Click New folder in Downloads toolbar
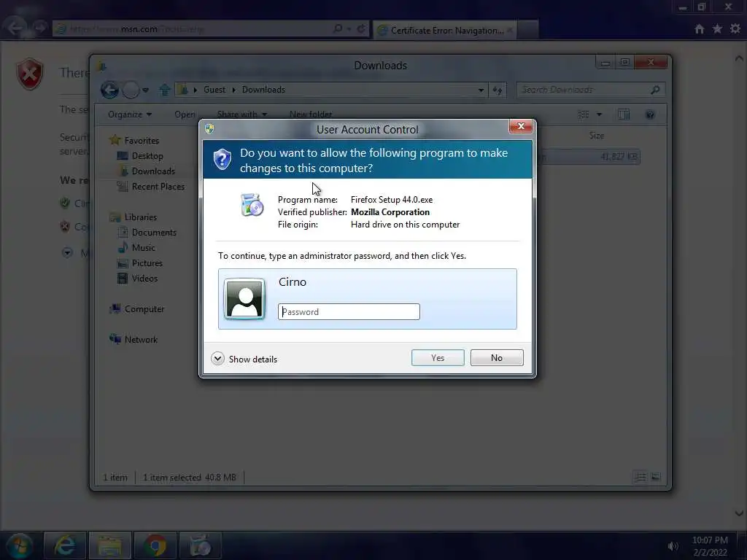This screenshot has width=747, height=560. tap(311, 114)
